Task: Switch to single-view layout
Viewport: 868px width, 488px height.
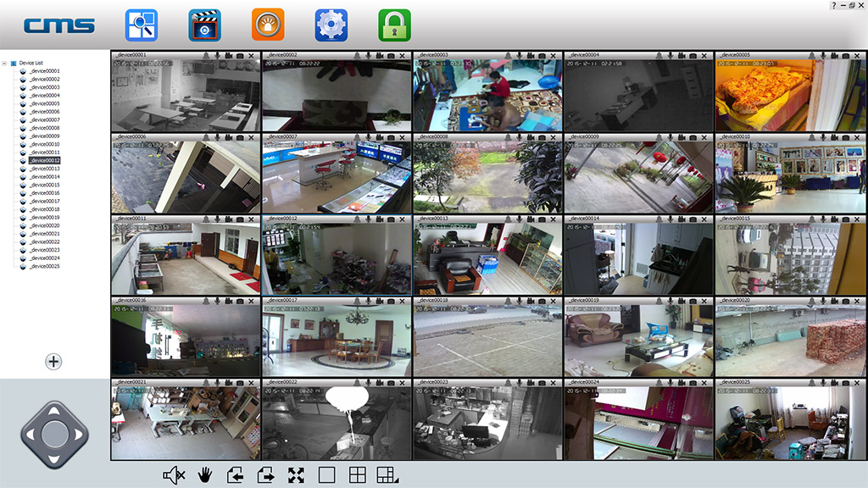Action: pyautogui.click(x=326, y=474)
